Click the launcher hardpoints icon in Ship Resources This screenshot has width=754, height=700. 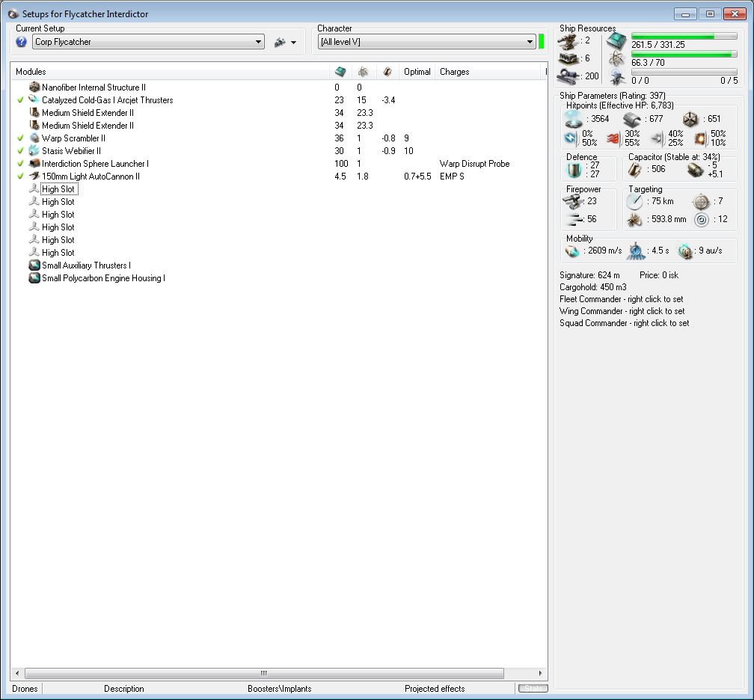point(568,58)
